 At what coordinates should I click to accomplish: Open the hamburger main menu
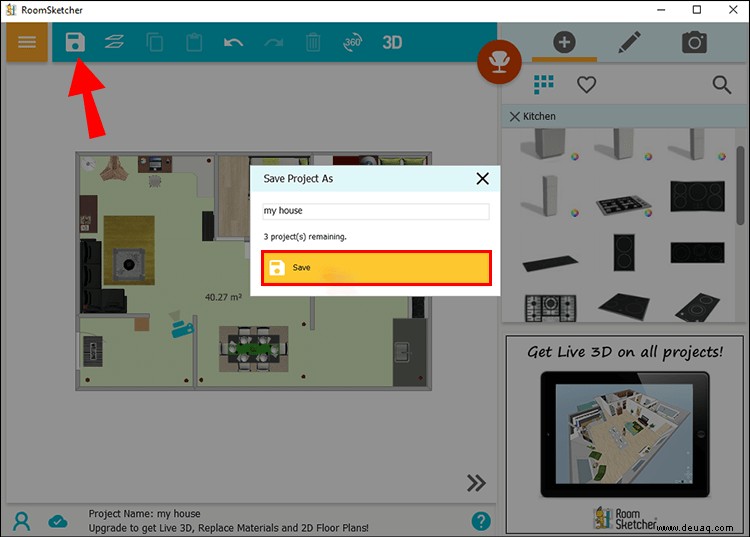pyautogui.click(x=27, y=42)
